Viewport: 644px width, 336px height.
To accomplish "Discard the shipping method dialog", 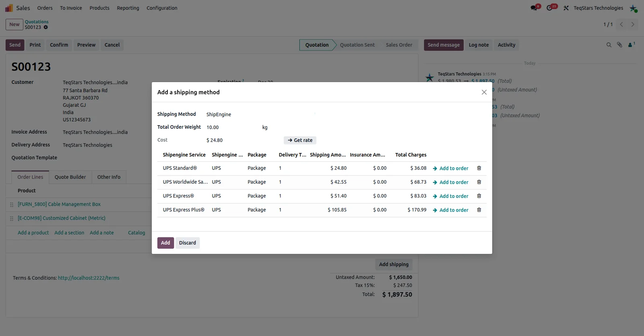I will [188, 243].
